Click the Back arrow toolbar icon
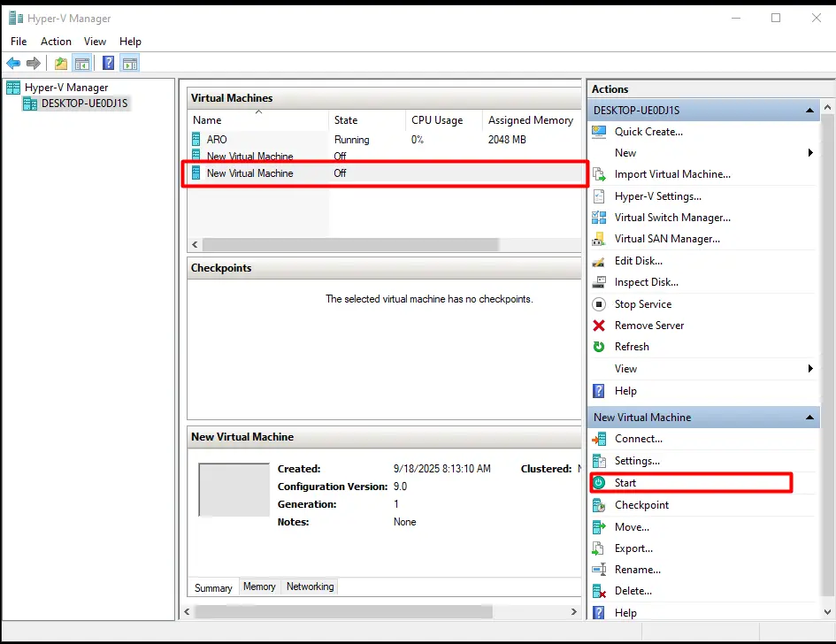The width and height of the screenshot is (836, 644). point(13,64)
